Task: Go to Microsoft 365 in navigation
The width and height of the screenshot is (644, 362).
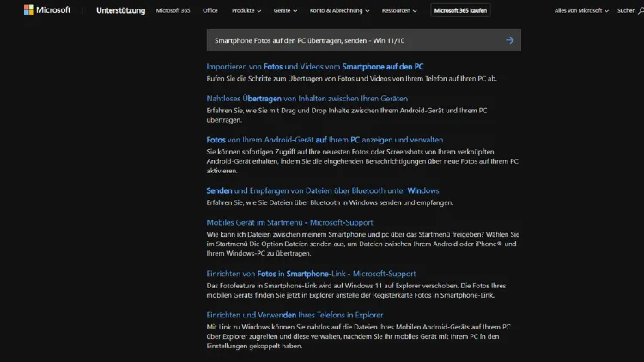Action: tap(173, 11)
